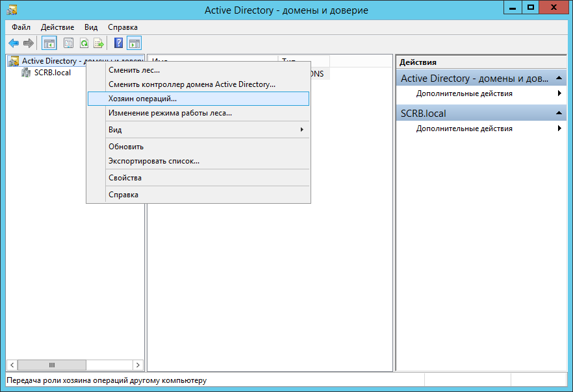Click the green Refresh toolbar icon

coord(84,43)
